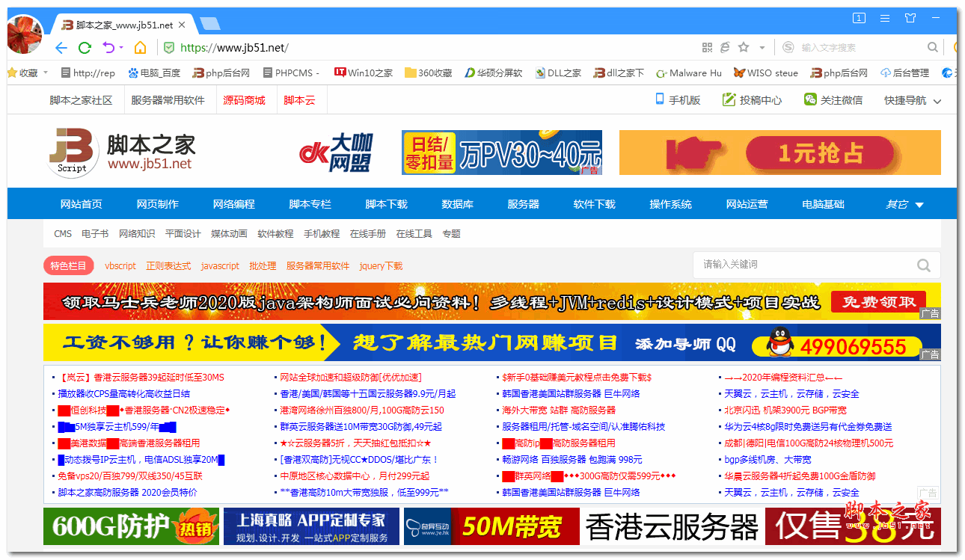Image resolution: width=965 pixels, height=560 pixels.
Task: Open a new tab with the tab button
Action: [210, 24]
